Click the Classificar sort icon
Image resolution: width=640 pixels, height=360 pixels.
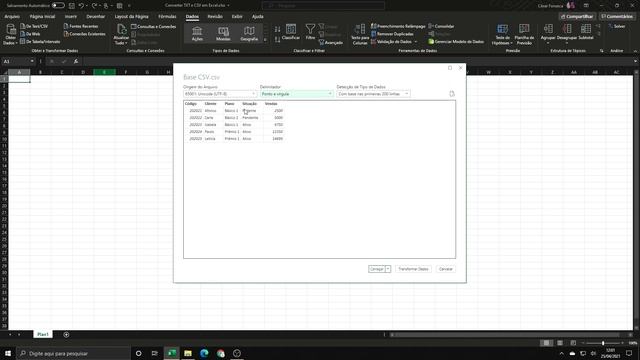pyautogui.click(x=291, y=32)
